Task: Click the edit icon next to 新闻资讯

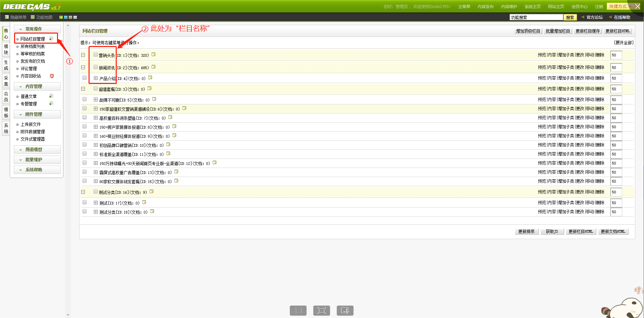Action: (154, 67)
